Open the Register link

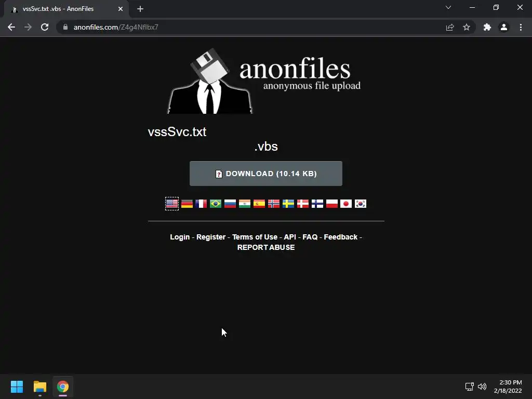[x=211, y=237]
